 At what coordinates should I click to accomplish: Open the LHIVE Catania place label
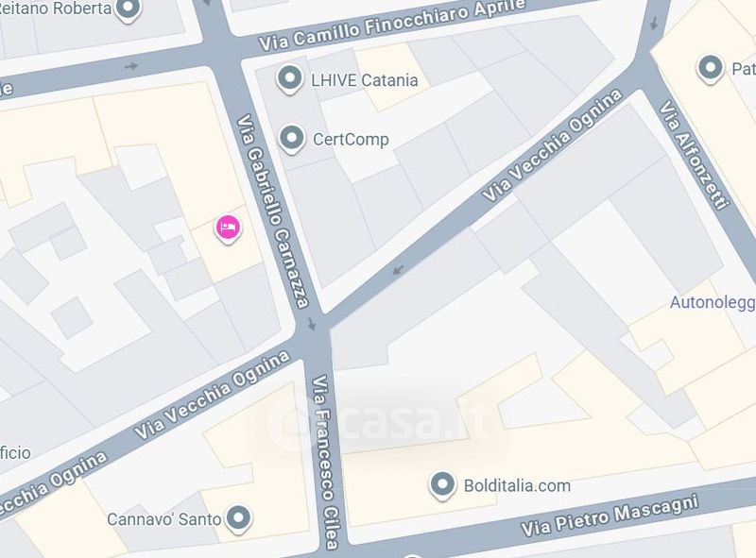click(365, 80)
